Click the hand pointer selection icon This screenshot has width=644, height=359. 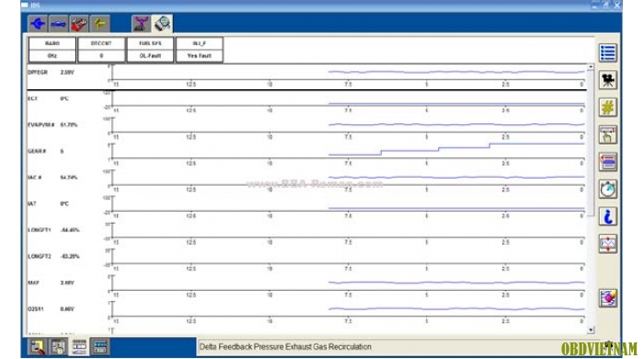point(608,134)
